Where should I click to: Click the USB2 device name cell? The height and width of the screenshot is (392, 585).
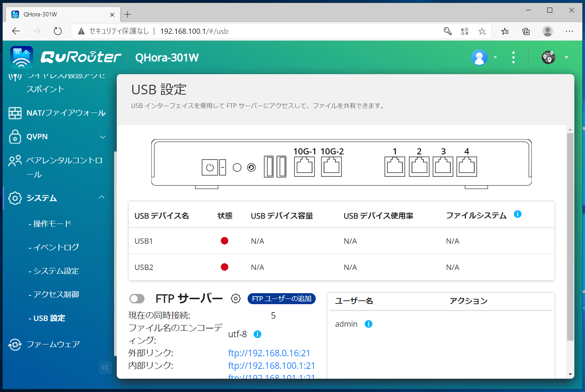144,267
